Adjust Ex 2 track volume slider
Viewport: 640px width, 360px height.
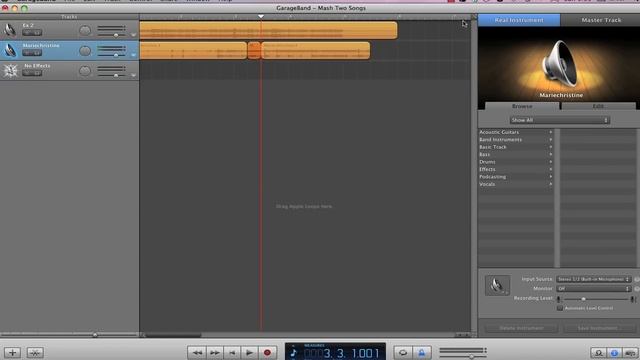coord(116,35)
